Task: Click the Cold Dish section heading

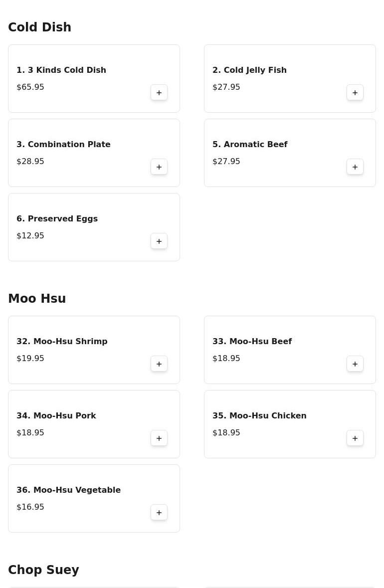Action: (40, 27)
